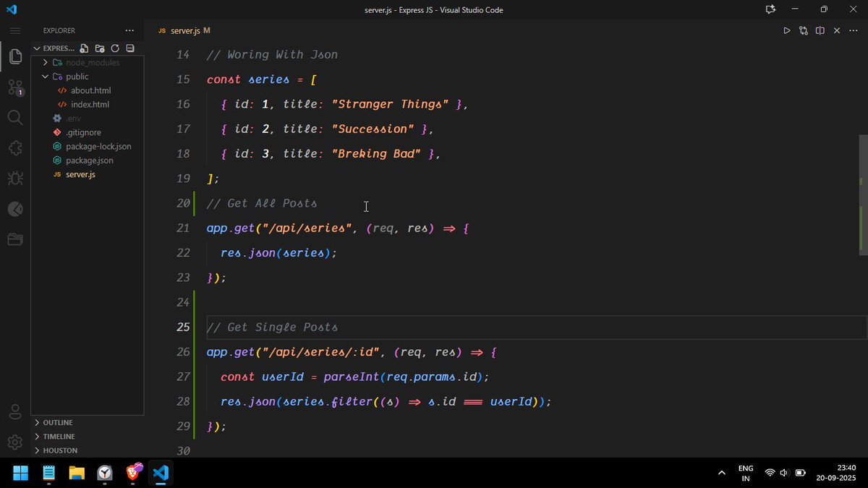This screenshot has height=488, width=868.
Task: Open Brave browser from the taskbar
Action: [x=134, y=472]
